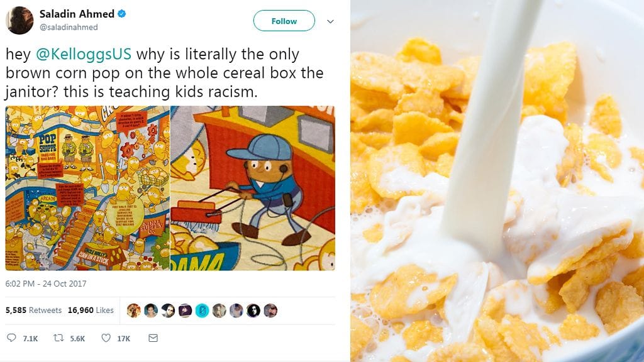
Task: Click the retweet arrows icon
Action: coord(58,337)
